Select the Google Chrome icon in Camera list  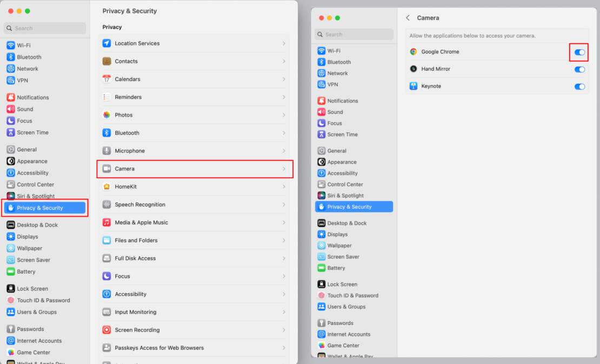click(414, 52)
